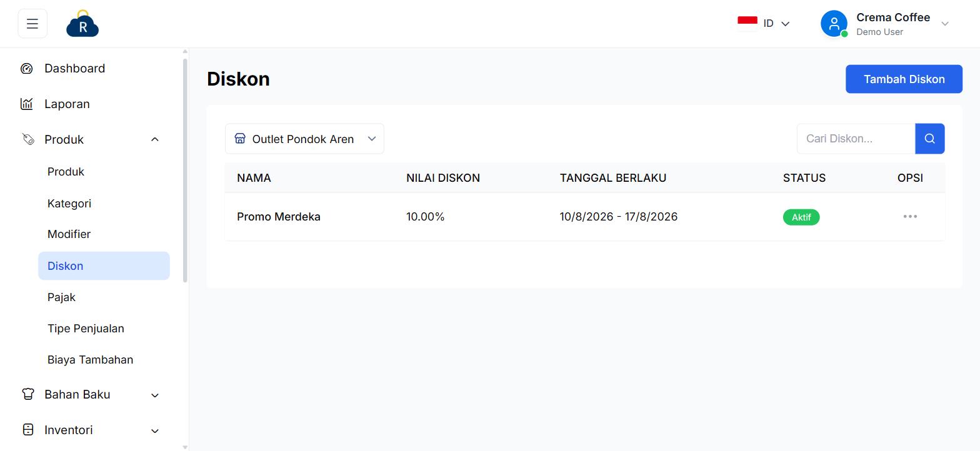Click the Tambah Diskon button
This screenshot has height=451, width=980.
click(x=904, y=79)
